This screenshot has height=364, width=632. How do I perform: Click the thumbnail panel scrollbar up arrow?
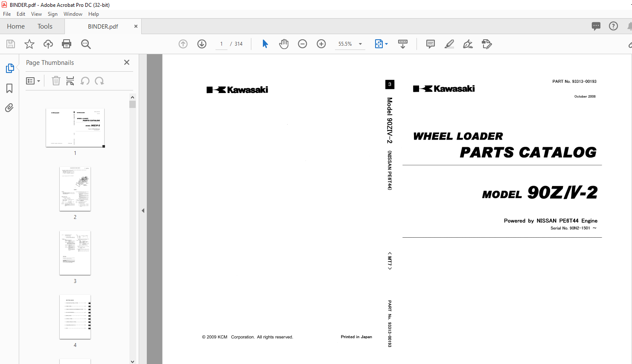tap(132, 97)
